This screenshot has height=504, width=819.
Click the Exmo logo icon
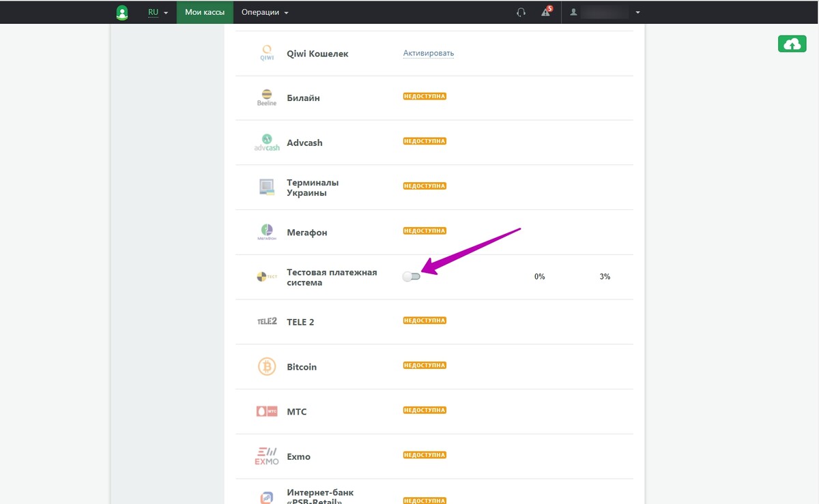pos(267,456)
